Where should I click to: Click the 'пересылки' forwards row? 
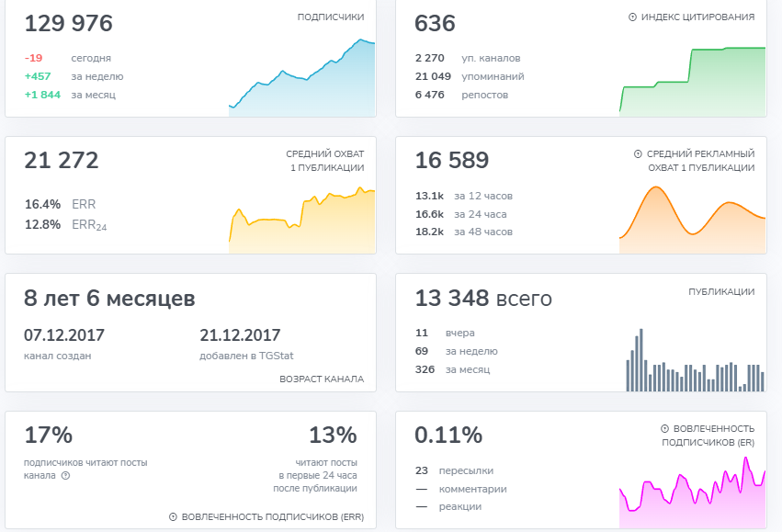[x=454, y=470]
